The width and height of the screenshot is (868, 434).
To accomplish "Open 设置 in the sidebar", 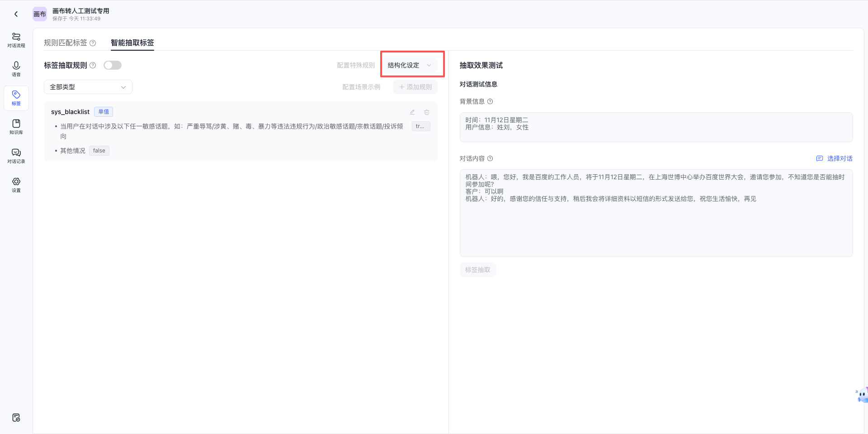I will pos(16,185).
